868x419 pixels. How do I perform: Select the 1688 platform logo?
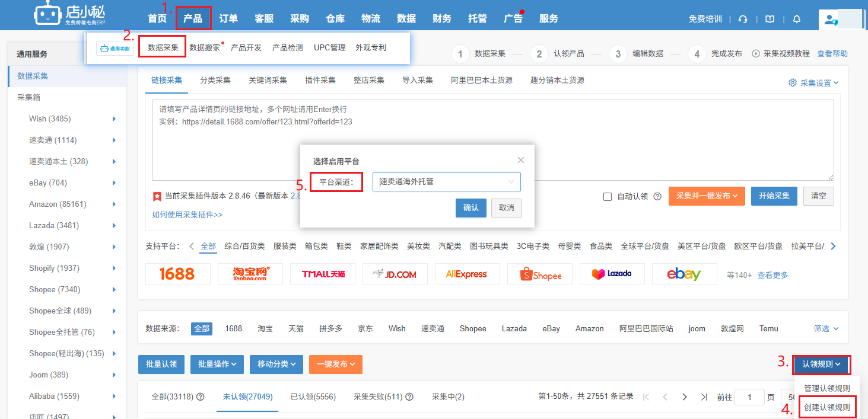(178, 274)
